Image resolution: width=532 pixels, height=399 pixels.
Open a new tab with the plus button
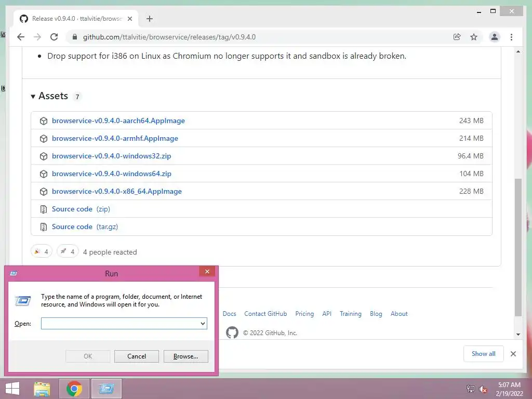pyautogui.click(x=149, y=19)
